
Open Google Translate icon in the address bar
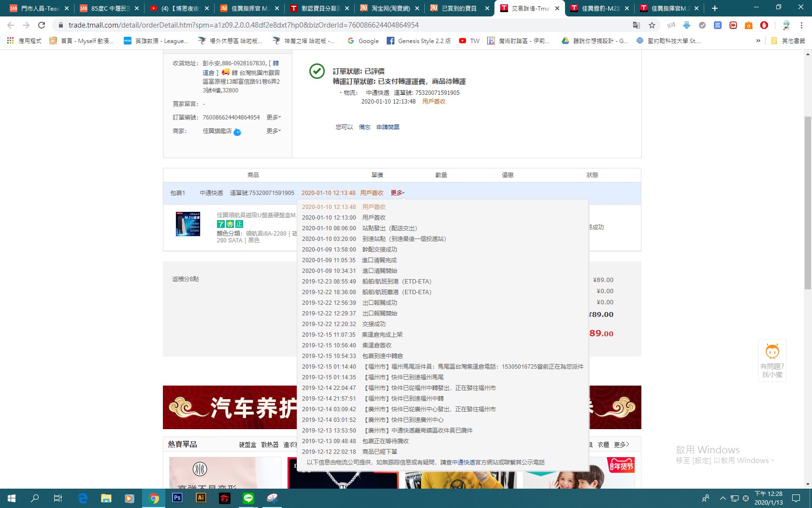[637, 25]
